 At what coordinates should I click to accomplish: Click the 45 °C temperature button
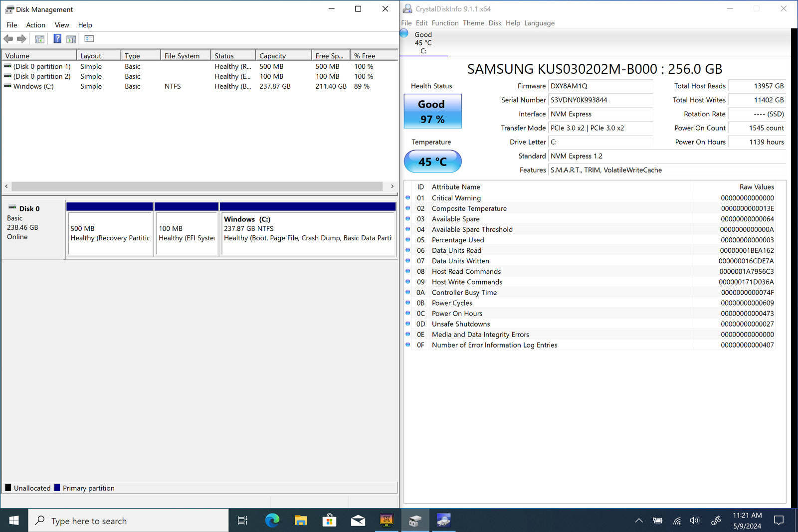[x=432, y=162]
